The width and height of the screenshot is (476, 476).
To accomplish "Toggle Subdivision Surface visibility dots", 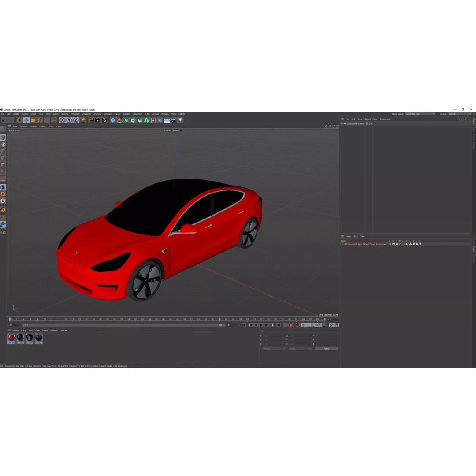I will 369,123.
